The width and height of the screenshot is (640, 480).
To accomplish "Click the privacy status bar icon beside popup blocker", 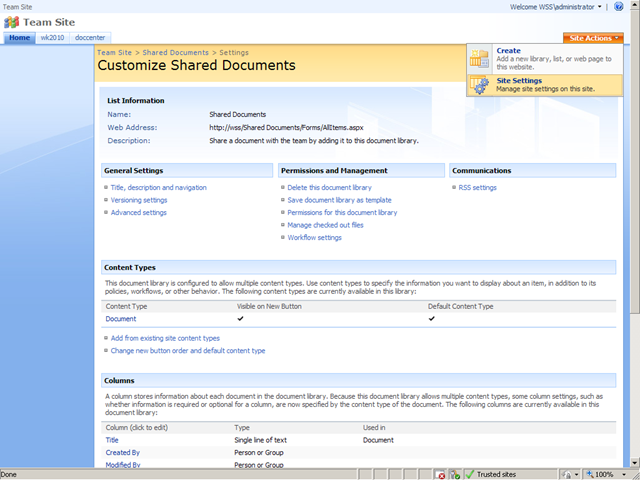I will [455, 475].
